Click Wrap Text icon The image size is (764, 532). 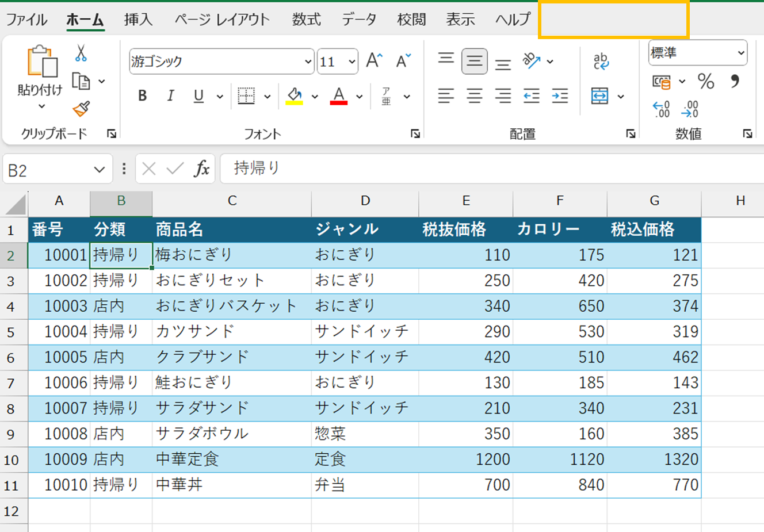[601, 61]
